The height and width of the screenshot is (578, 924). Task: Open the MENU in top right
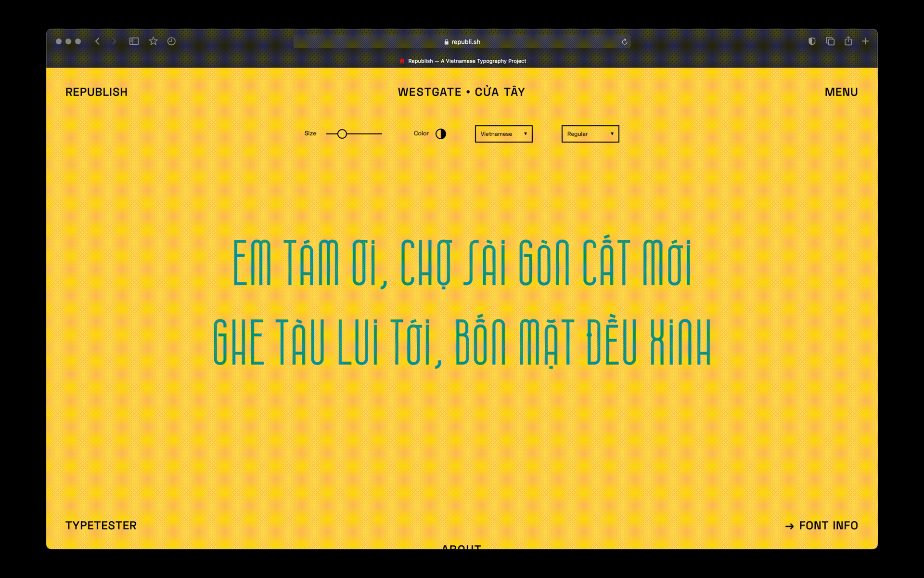coord(841,92)
